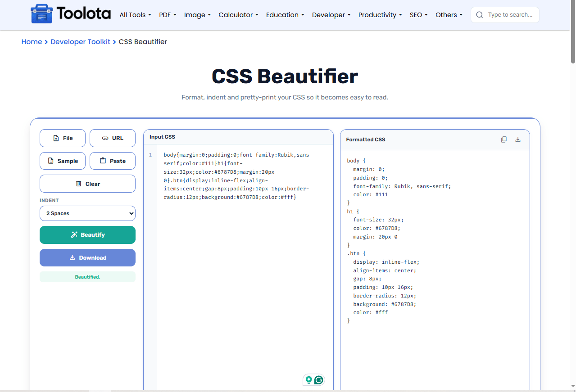Copy formatted CSS with the copy icon
576x392 pixels.
coord(504,140)
